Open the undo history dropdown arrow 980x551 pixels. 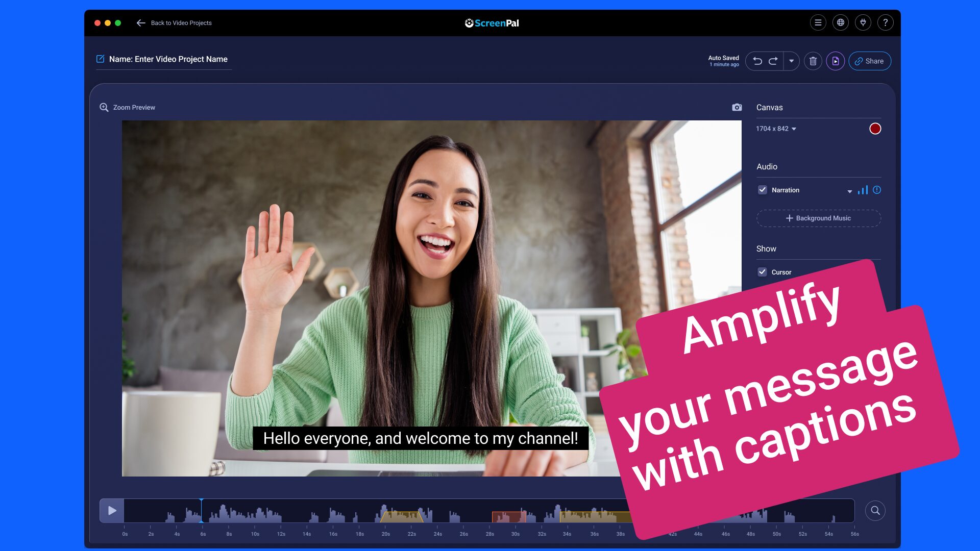tap(792, 61)
